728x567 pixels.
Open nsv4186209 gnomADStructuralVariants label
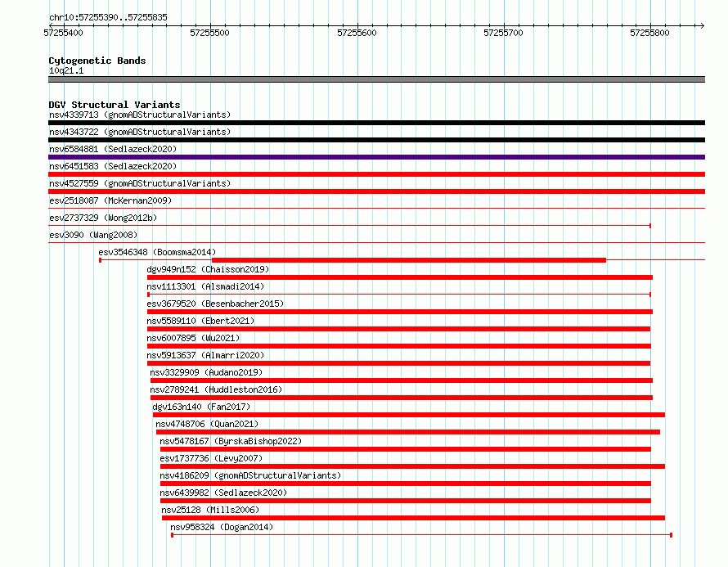tap(251, 475)
